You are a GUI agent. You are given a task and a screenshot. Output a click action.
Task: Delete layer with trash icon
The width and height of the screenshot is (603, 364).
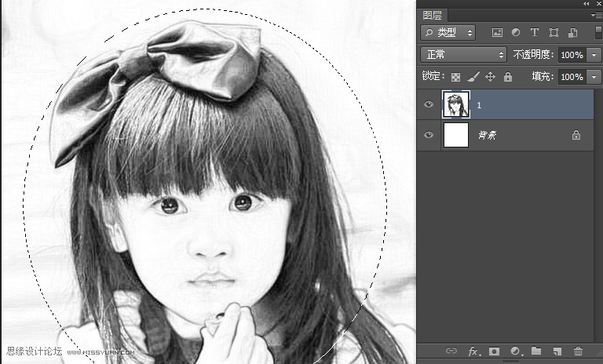578,351
